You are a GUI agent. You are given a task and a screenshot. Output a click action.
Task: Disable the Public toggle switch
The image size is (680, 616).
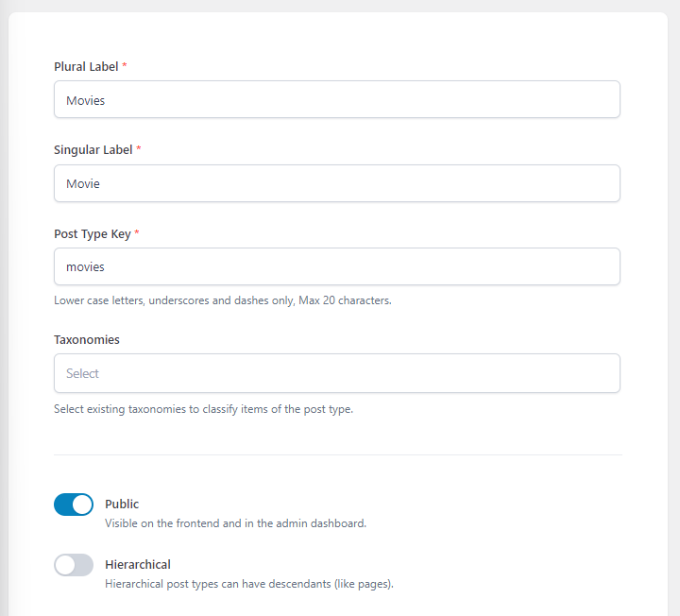point(74,505)
